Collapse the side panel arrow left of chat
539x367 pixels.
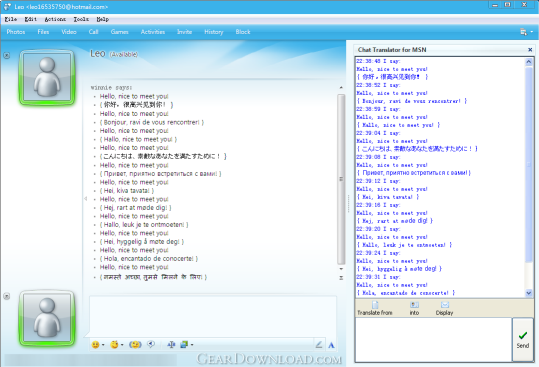(x=85, y=199)
